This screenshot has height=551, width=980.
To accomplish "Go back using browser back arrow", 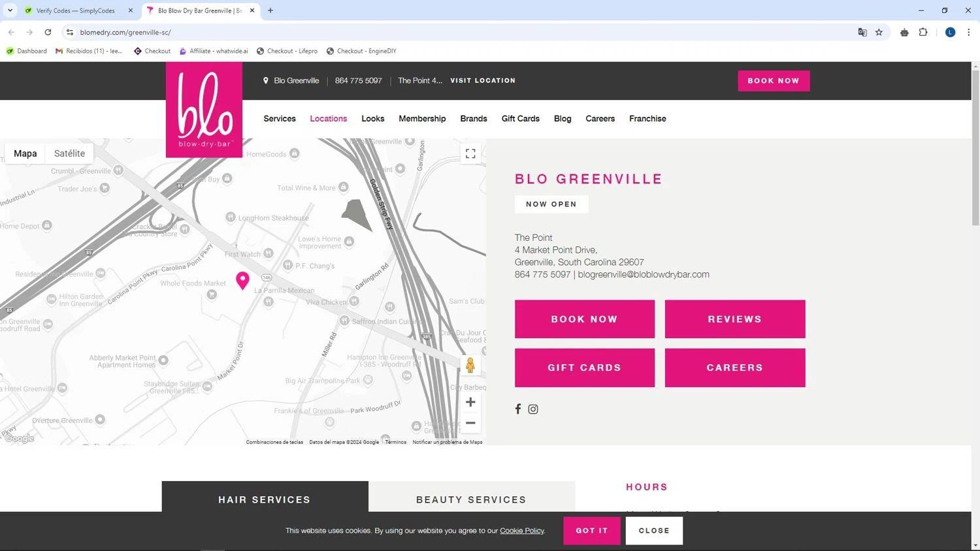I will 11,32.
